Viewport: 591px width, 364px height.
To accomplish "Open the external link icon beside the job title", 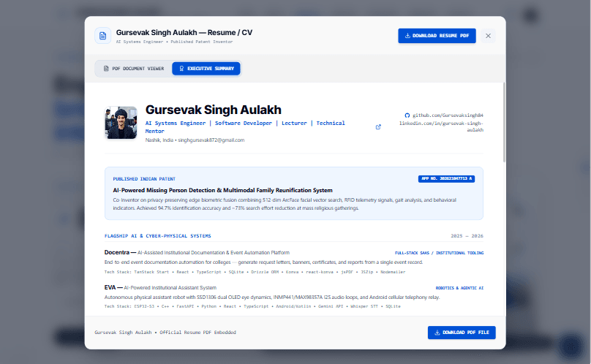I will click(378, 127).
